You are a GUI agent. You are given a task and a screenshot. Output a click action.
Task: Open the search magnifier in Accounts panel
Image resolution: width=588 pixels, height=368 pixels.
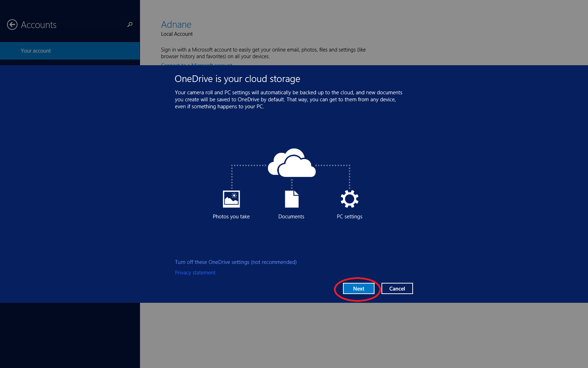pos(130,25)
